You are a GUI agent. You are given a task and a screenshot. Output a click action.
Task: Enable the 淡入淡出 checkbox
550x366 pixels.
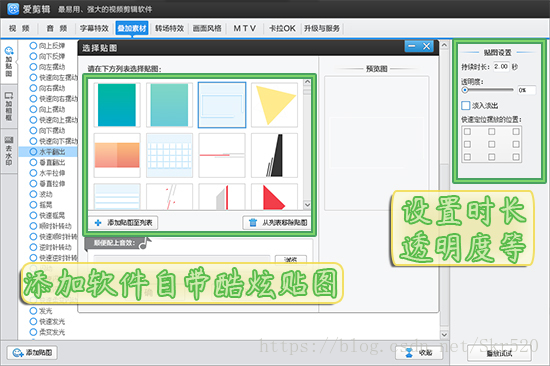coord(466,105)
